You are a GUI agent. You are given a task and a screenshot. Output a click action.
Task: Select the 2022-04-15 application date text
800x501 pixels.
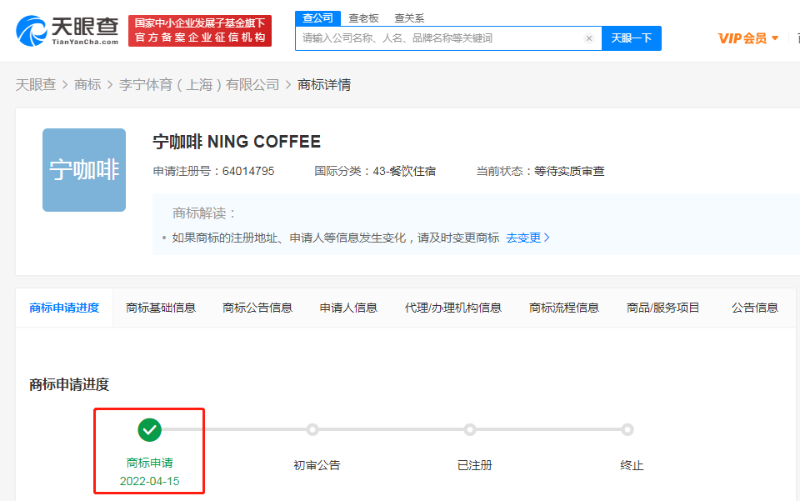[x=149, y=481]
